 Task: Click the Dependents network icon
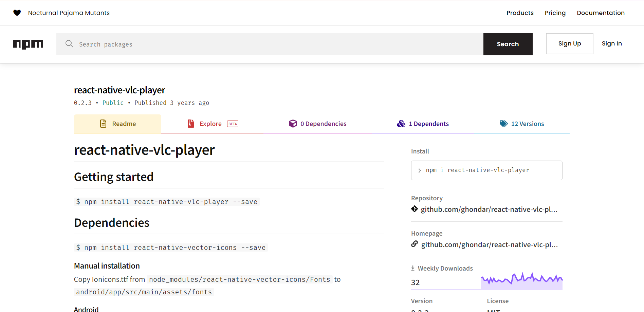click(x=401, y=123)
